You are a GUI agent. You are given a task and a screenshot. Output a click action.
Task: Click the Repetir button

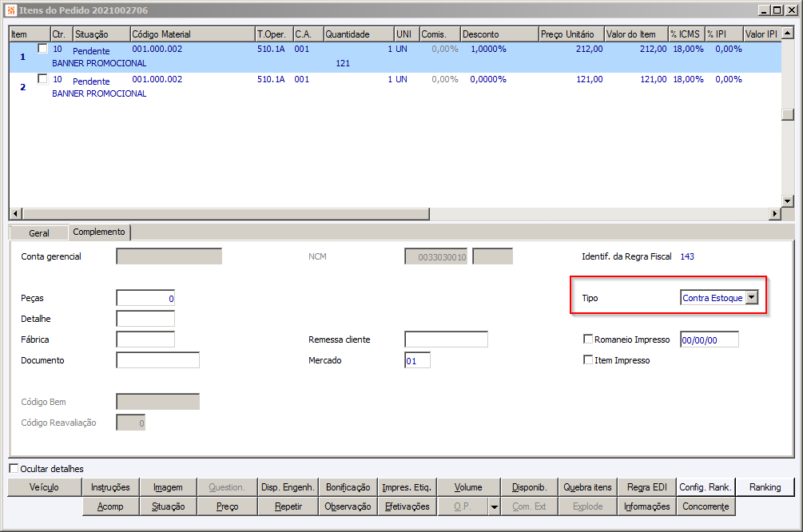click(288, 506)
